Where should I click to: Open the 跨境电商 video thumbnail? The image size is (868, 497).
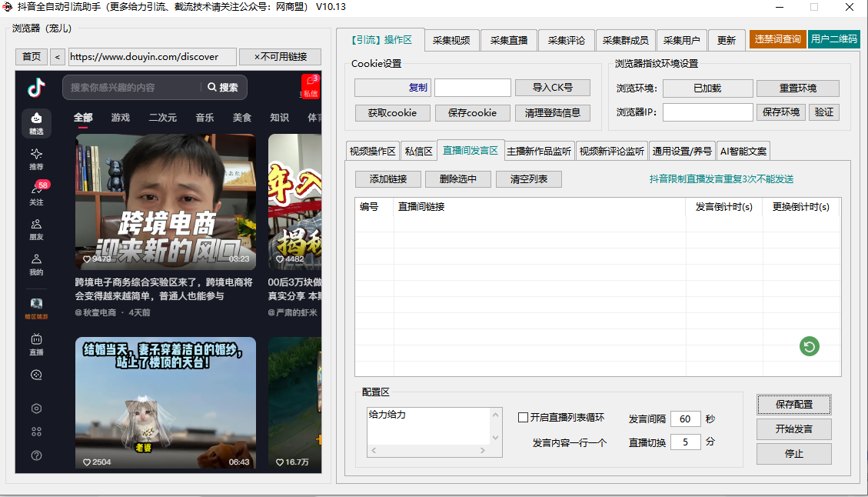coord(165,201)
